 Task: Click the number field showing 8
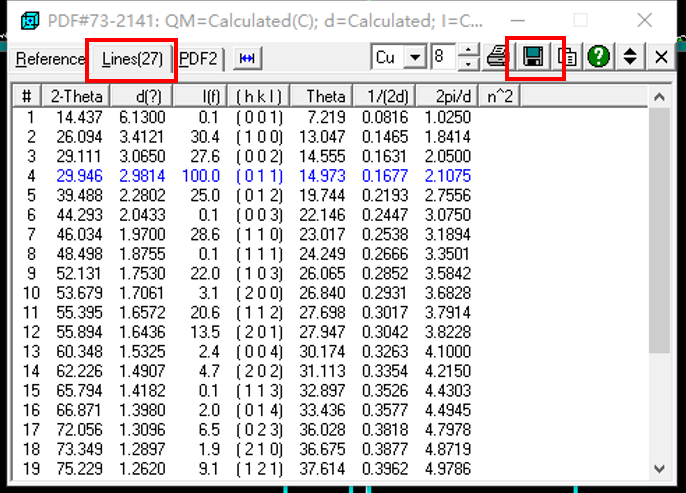443,58
